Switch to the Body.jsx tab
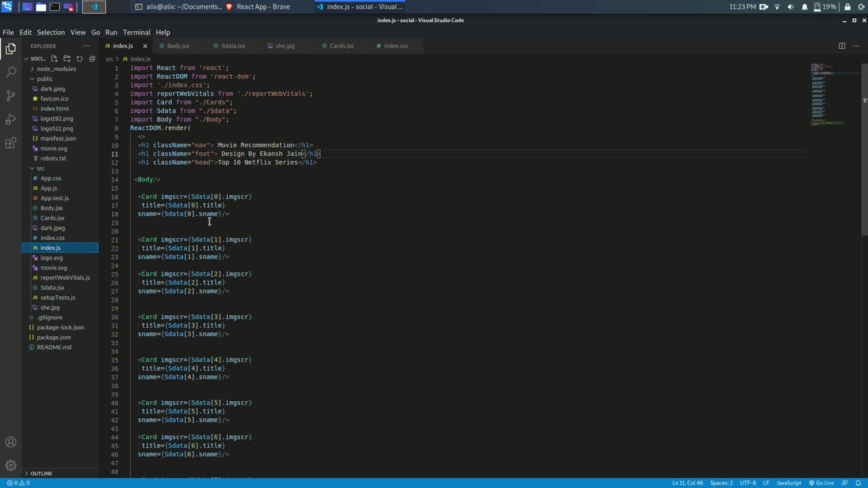 (178, 46)
